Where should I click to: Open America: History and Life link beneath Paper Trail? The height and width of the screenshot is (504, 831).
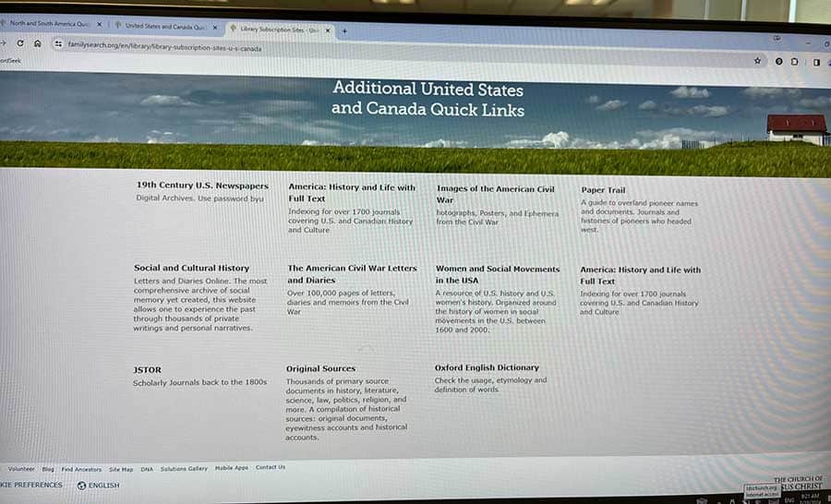pyautogui.click(x=640, y=276)
